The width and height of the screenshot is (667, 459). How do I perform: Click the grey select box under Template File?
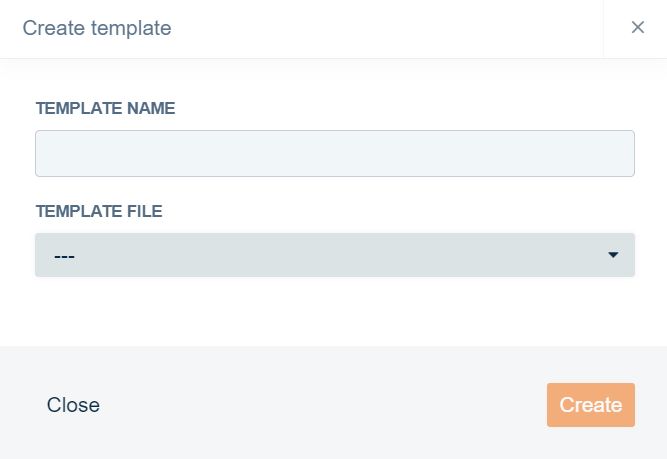pyautogui.click(x=334, y=255)
